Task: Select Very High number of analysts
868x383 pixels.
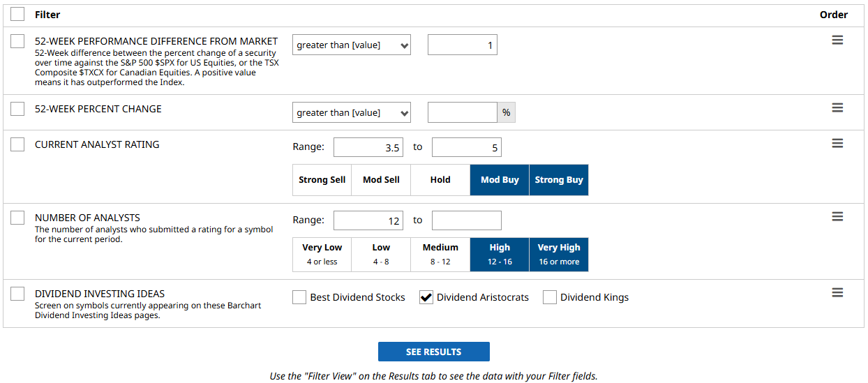Action: pyautogui.click(x=559, y=254)
